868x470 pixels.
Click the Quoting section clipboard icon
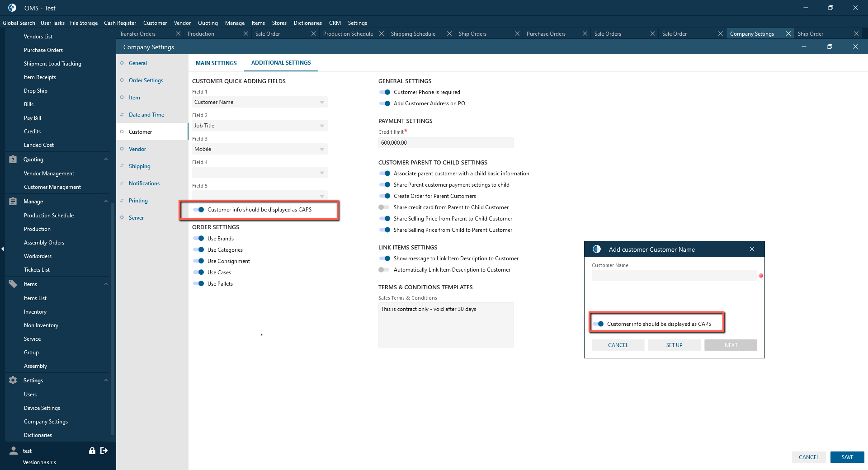pos(13,159)
